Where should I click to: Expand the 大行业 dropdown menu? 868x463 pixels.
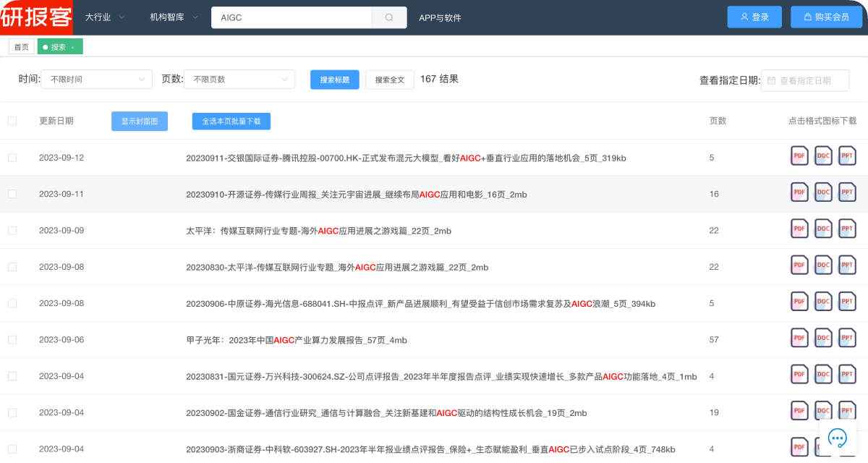point(105,17)
